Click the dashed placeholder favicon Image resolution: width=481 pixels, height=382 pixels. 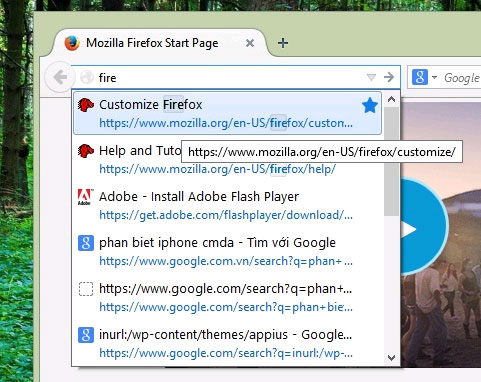(x=86, y=289)
